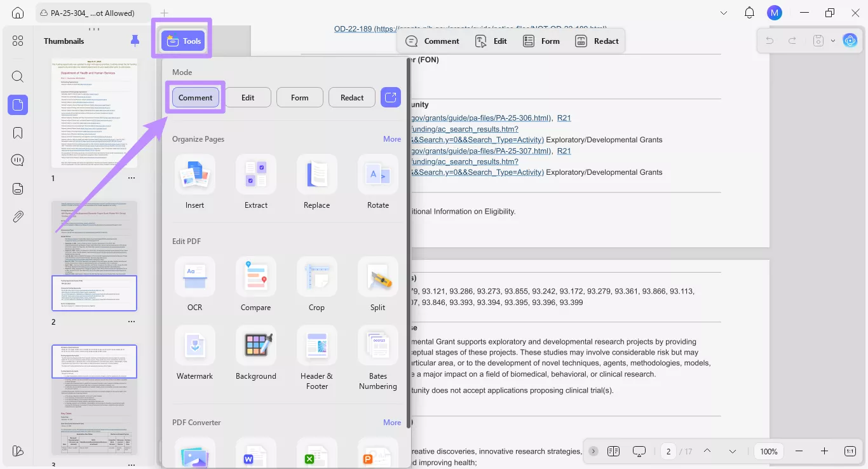Image resolution: width=868 pixels, height=469 pixels.
Task: Expand More under Organize Pages
Action: point(392,139)
